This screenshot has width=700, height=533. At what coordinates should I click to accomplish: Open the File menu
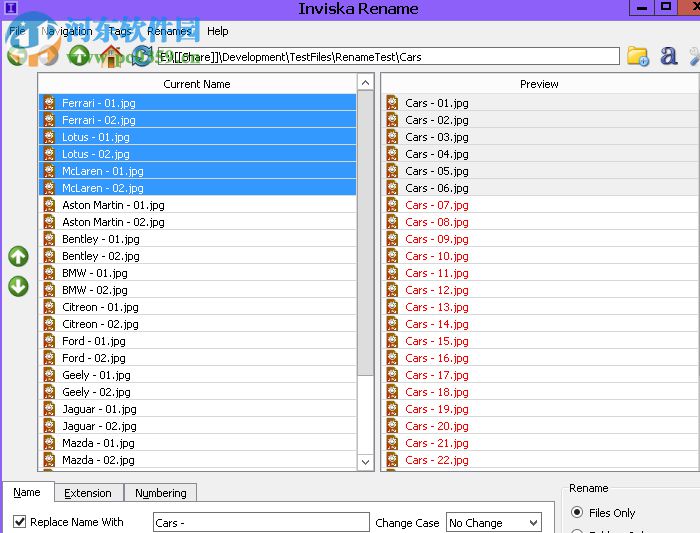[17, 31]
